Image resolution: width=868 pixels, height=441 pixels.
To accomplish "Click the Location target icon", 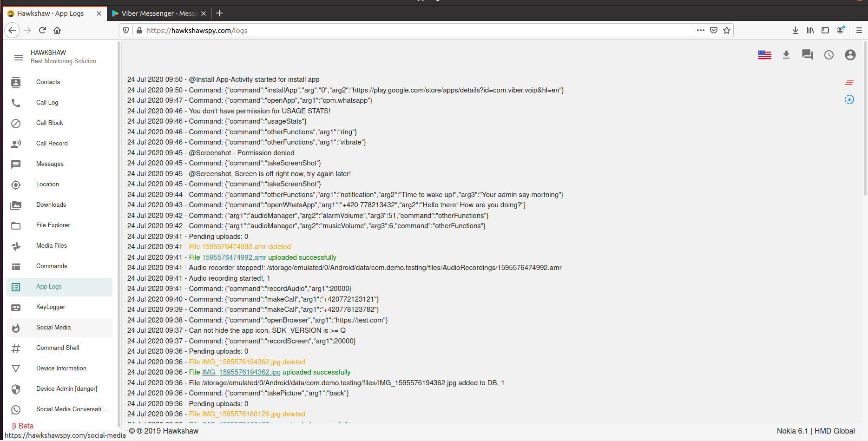I will (x=16, y=184).
